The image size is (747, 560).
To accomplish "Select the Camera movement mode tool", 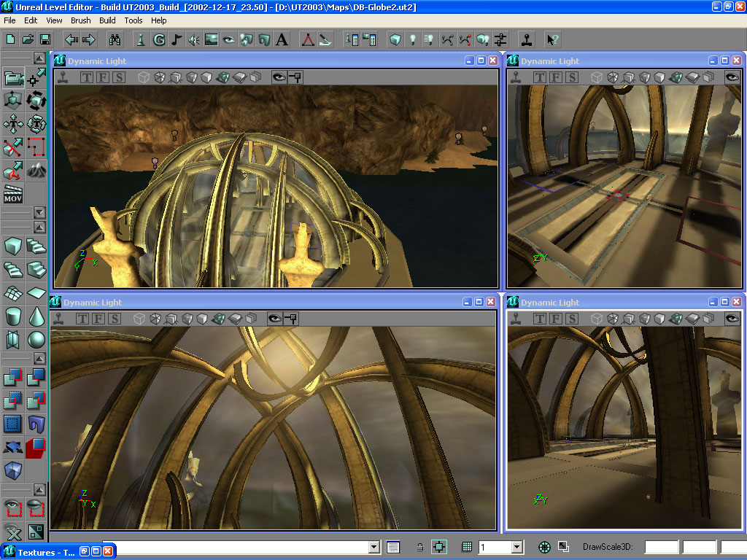I will click(x=12, y=77).
